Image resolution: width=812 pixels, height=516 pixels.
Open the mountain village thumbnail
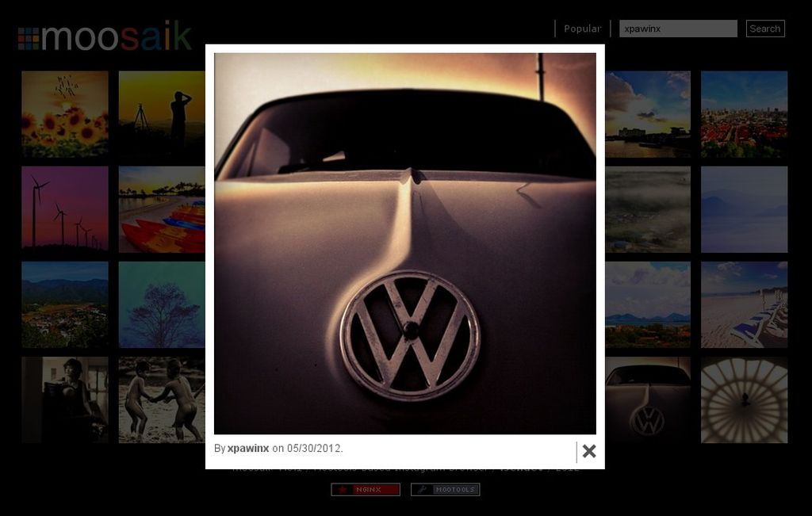click(65, 305)
